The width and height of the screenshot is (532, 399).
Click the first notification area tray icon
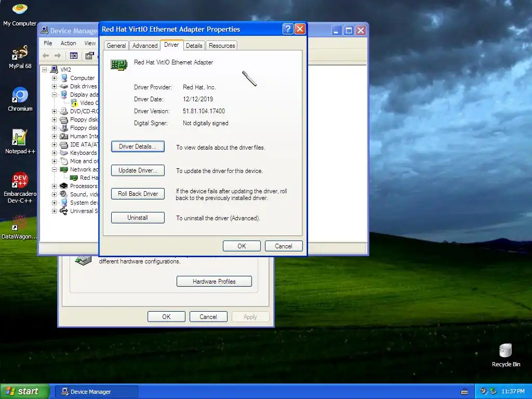coord(484,391)
